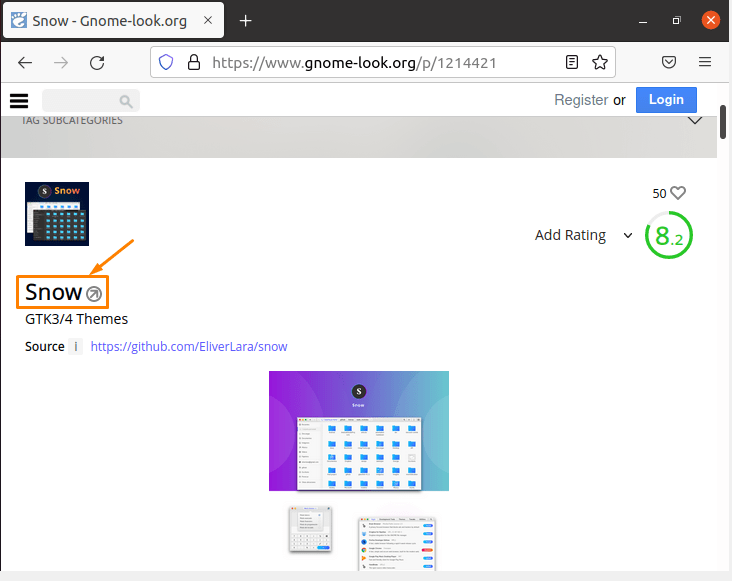Screen dimensions: 732x581
Task: Click the site security padlock icon
Action: tap(194, 62)
